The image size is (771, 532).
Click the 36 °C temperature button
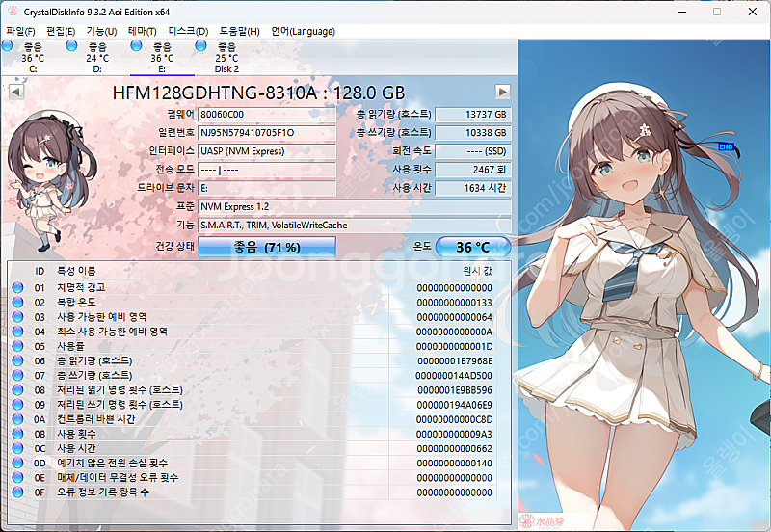[472, 247]
